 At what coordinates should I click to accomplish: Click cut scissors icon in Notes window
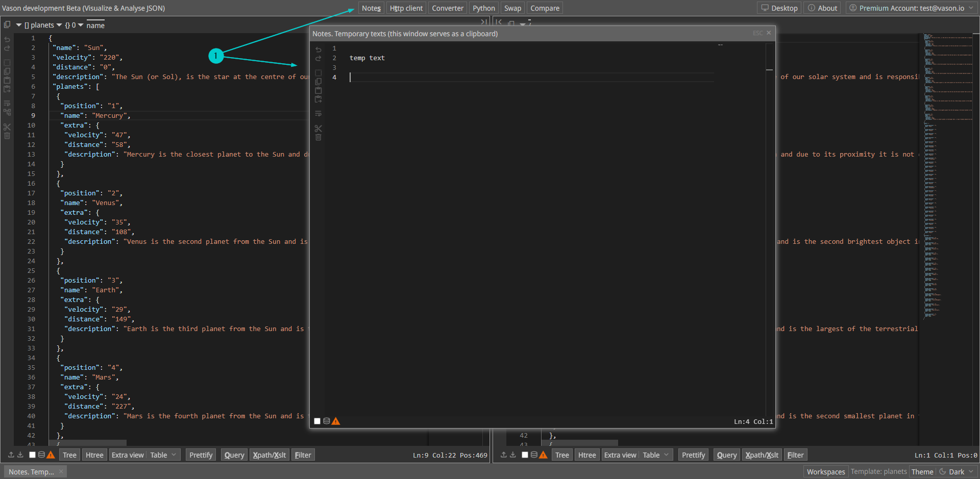coord(318,129)
